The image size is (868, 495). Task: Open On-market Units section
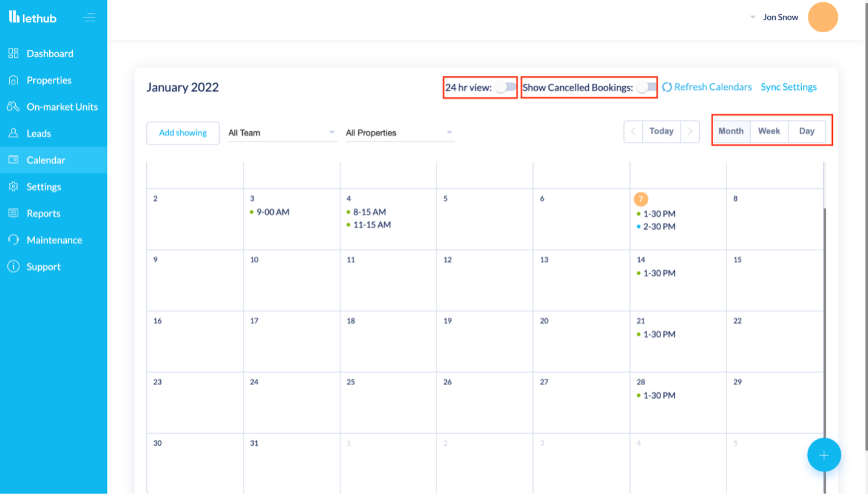tap(62, 107)
